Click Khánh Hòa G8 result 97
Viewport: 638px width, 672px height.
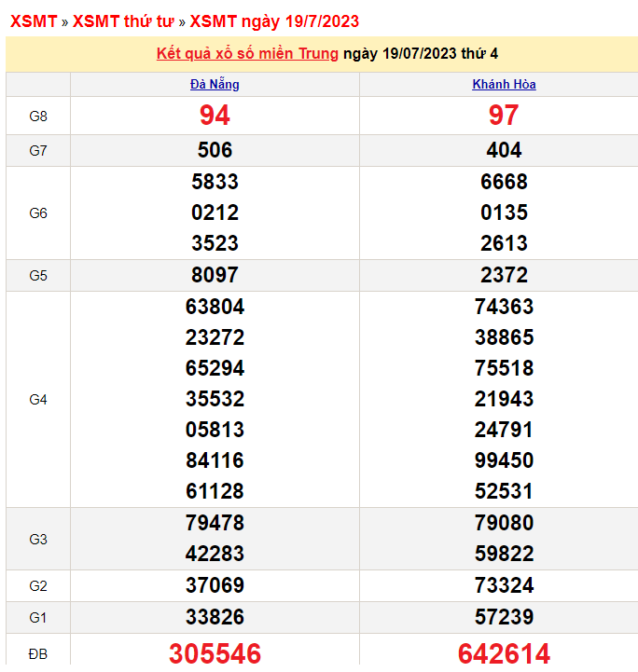[x=504, y=116]
